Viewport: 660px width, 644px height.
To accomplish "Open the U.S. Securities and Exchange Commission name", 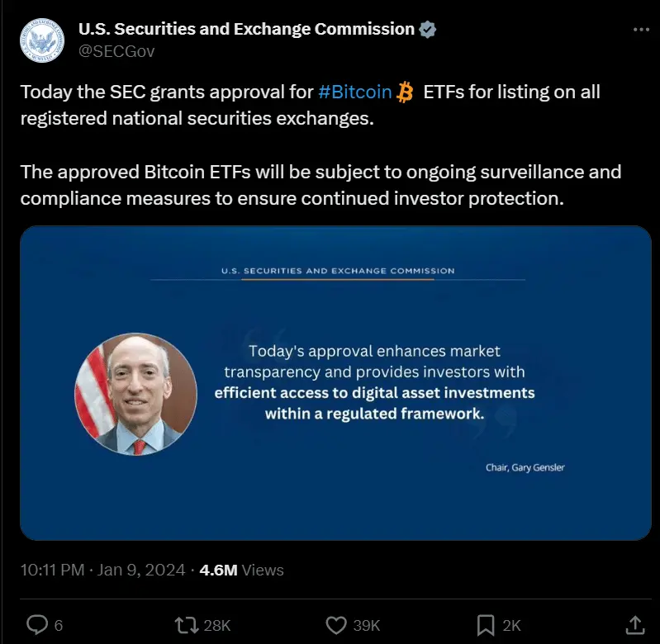I will click(246, 30).
